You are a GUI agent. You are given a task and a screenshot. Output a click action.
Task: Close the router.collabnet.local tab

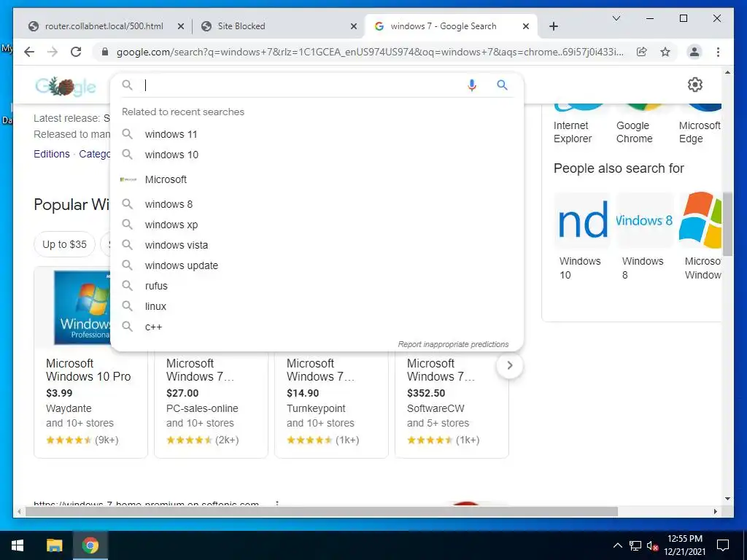point(181,26)
